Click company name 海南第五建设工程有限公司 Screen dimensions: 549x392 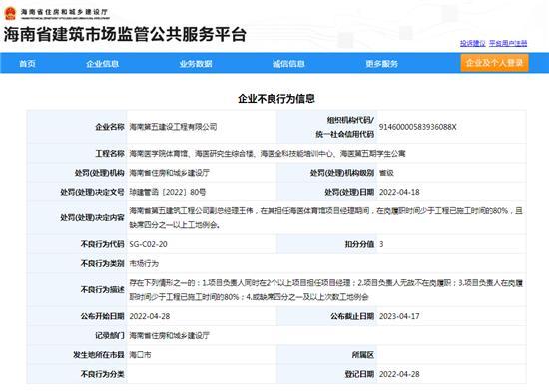tap(174, 127)
